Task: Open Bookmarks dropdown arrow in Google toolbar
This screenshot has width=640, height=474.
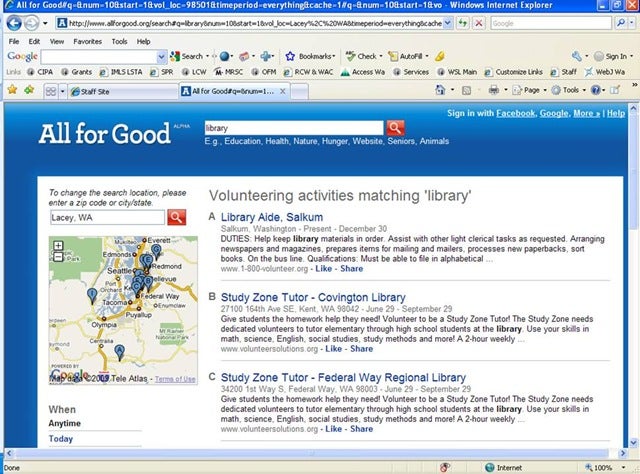Action: tap(334, 56)
